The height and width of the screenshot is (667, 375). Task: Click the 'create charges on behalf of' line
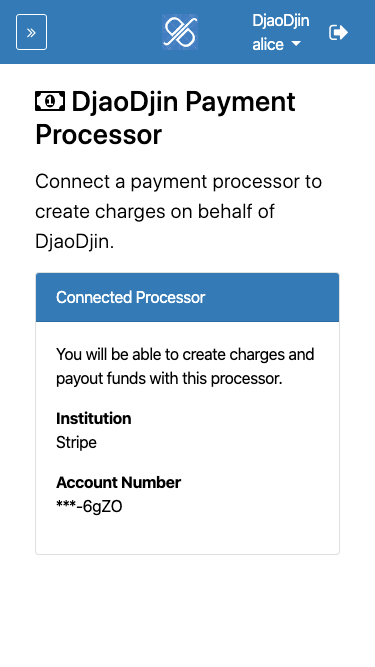point(155,211)
